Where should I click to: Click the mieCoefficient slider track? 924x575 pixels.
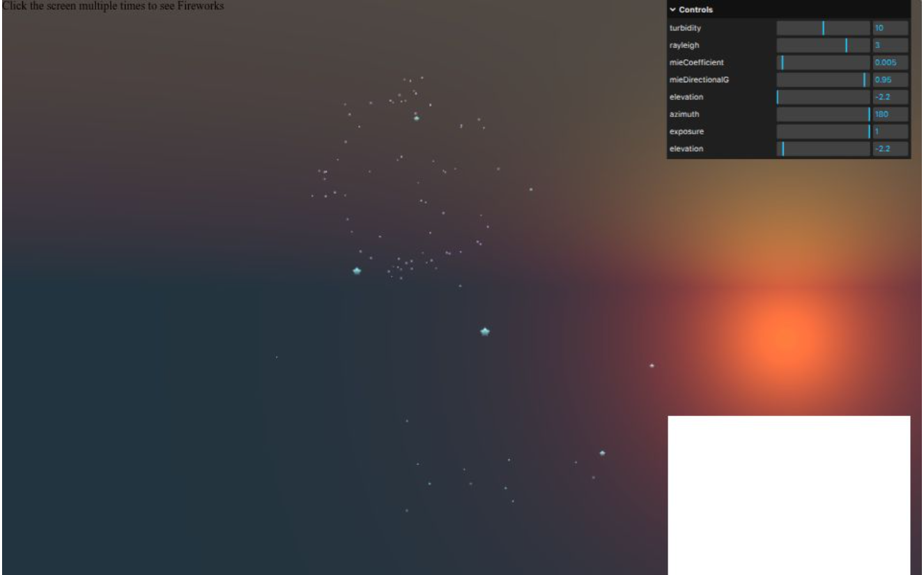point(823,63)
